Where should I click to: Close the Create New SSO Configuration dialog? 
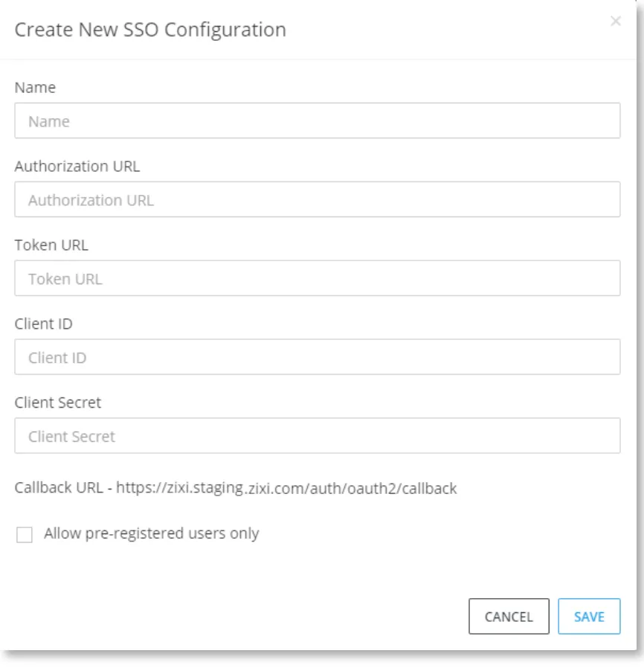click(x=615, y=21)
